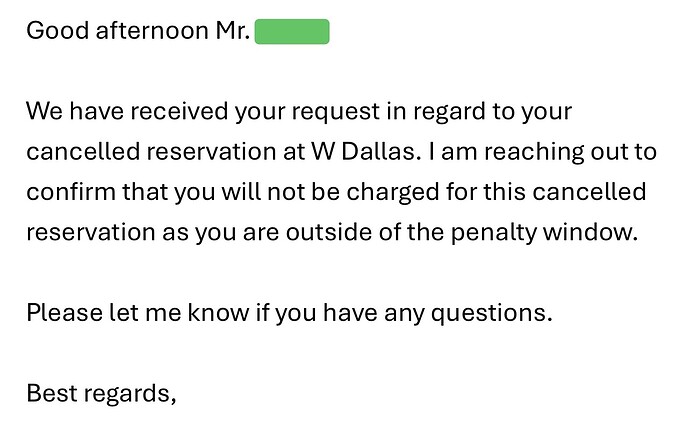Click the word "regards" in the sign-off

[x=126, y=394]
